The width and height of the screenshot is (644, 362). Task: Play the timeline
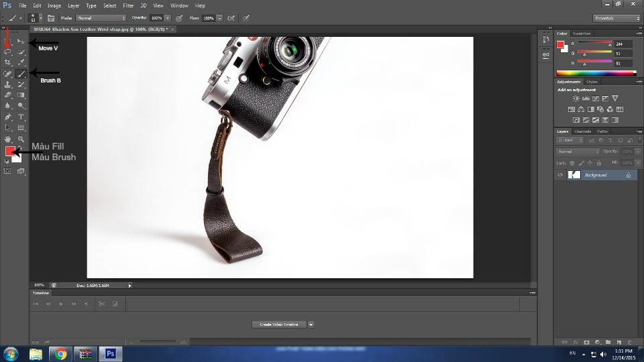coord(61,304)
